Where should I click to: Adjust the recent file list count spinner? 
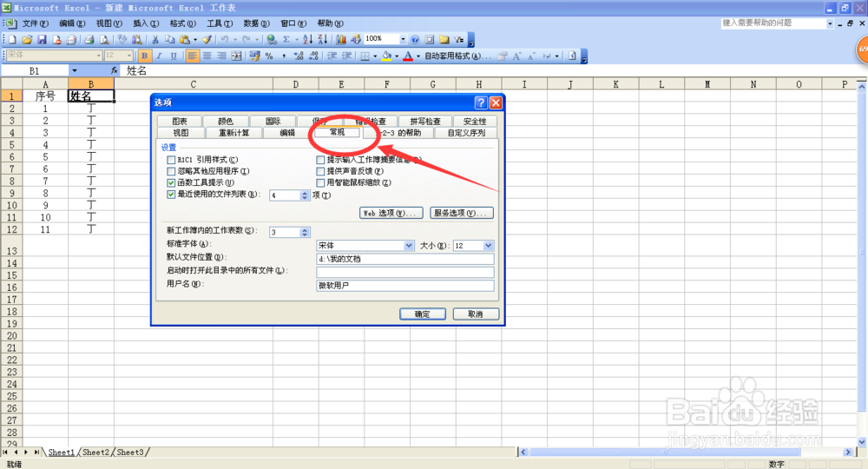[x=305, y=195]
